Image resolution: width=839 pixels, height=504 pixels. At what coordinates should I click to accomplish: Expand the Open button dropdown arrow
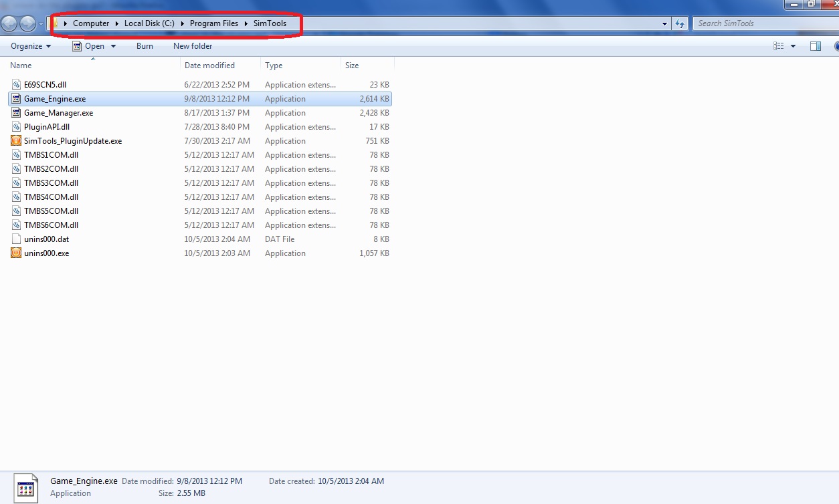113,46
